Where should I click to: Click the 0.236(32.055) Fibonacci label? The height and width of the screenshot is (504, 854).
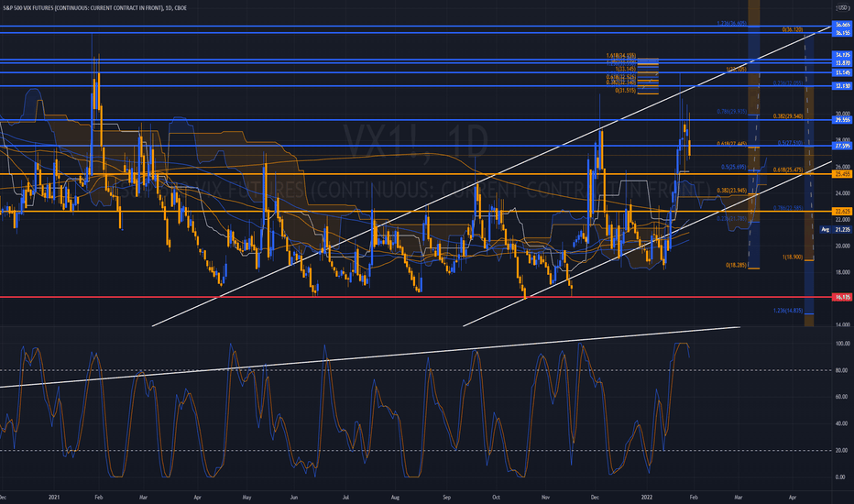click(x=787, y=83)
